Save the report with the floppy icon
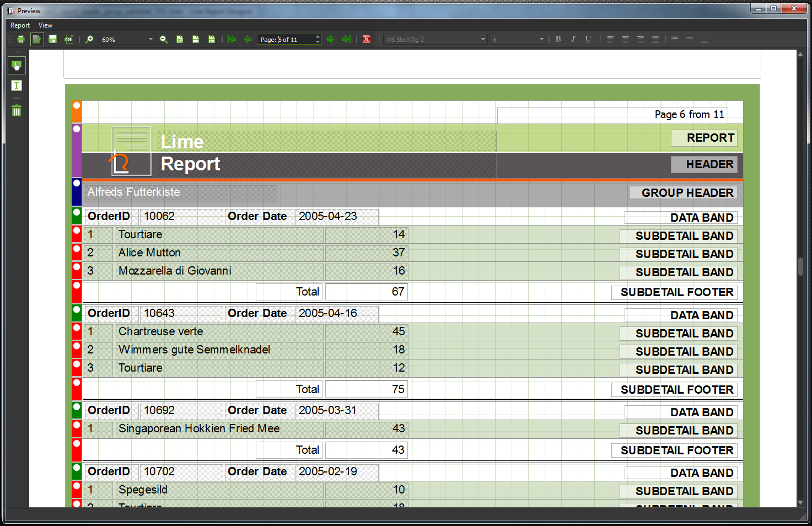The image size is (812, 526). click(x=52, y=39)
